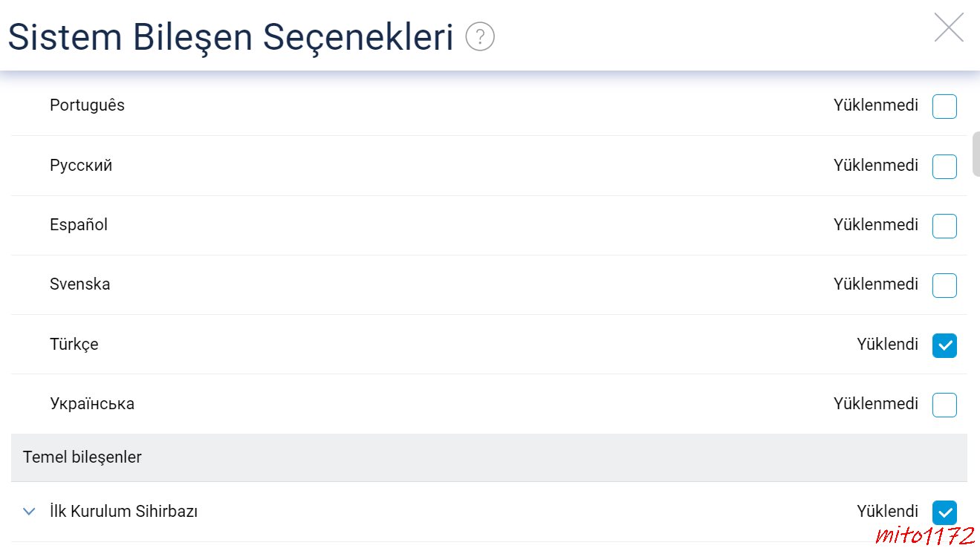Click the Temel bileşenler section header
Image resolution: width=980 pixels, height=554 pixels.
pyautogui.click(x=489, y=457)
